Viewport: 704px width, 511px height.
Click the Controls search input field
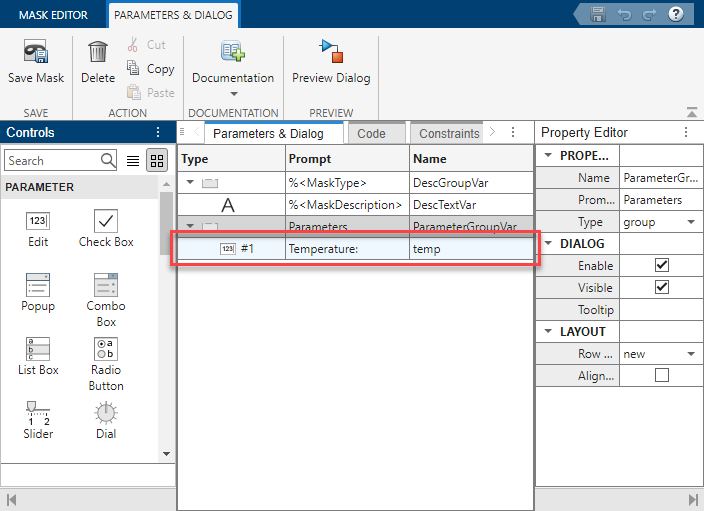[x=52, y=160]
